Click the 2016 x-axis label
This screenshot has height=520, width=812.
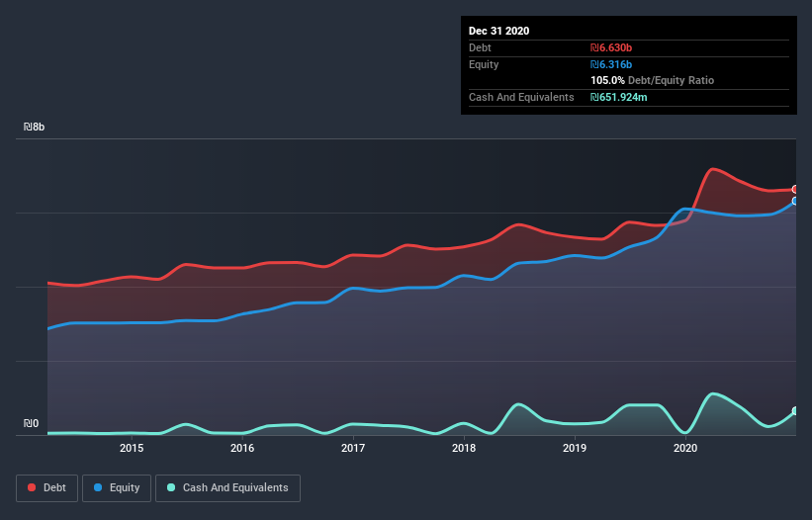(242, 448)
